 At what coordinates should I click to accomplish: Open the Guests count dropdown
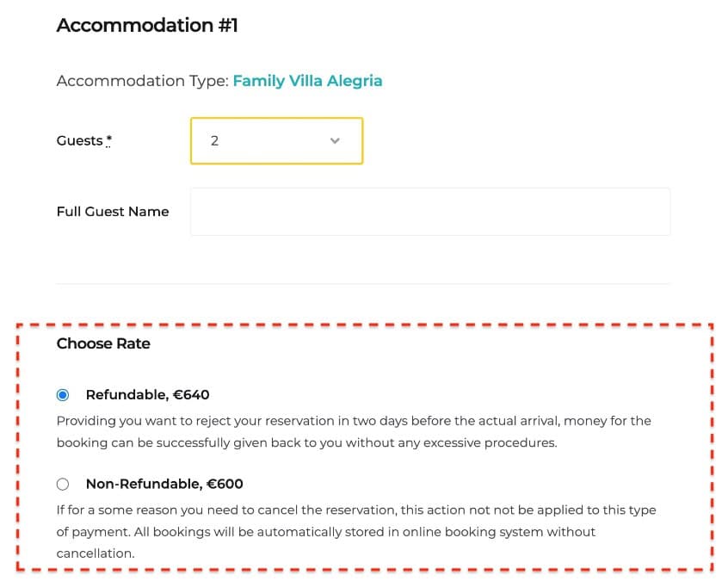point(276,141)
